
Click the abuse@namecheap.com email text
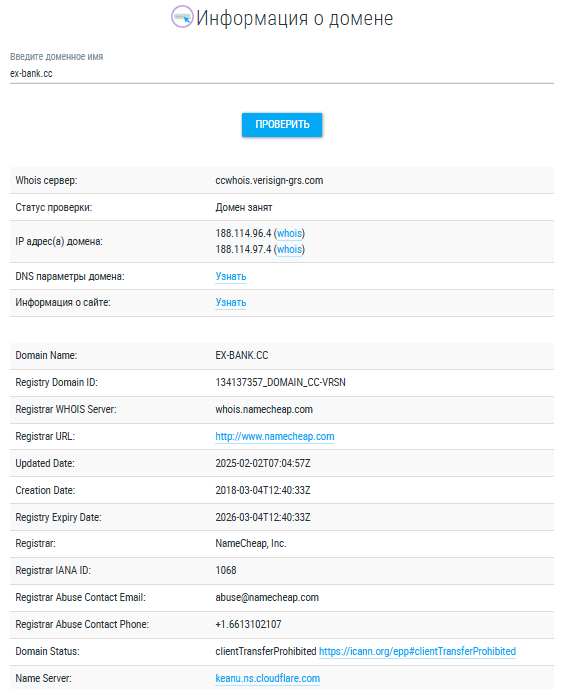(267, 598)
